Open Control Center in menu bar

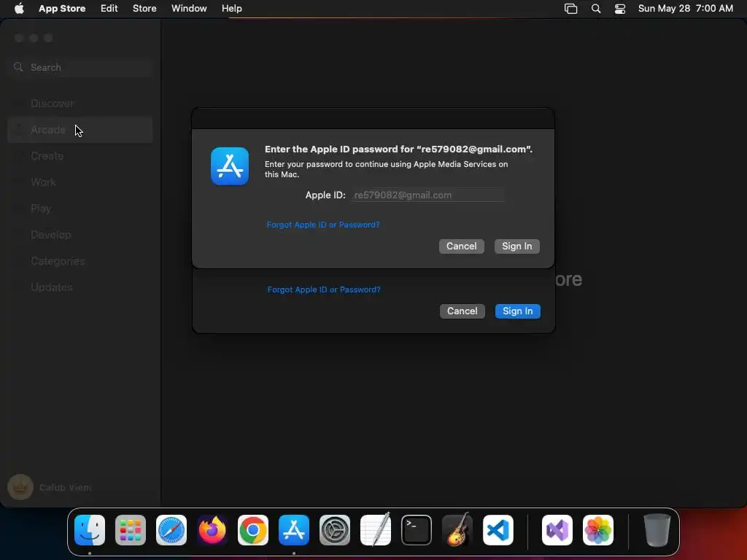pos(620,8)
